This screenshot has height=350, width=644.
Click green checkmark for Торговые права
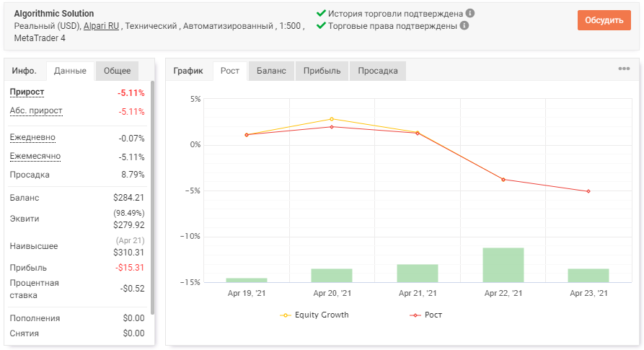click(321, 25)
